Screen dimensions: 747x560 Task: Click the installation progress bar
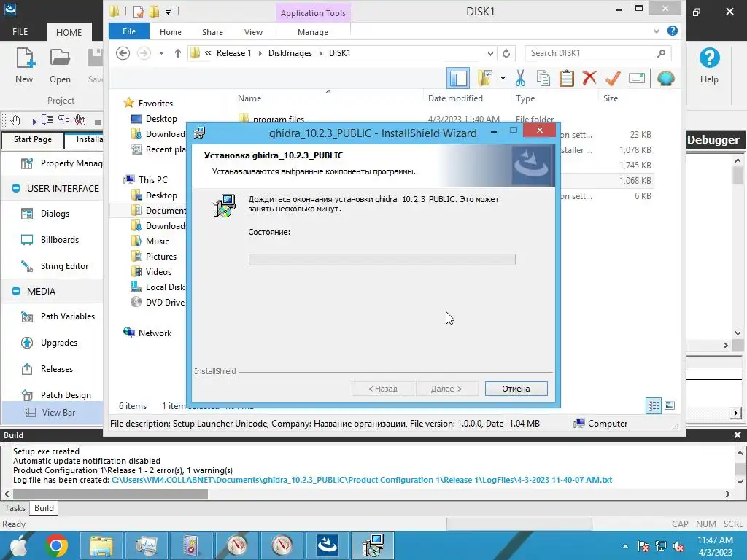click(382, 259)
